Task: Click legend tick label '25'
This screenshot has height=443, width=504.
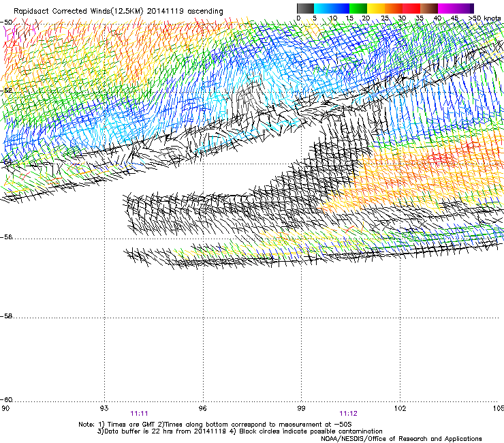Action: click(x=385, y=18)
